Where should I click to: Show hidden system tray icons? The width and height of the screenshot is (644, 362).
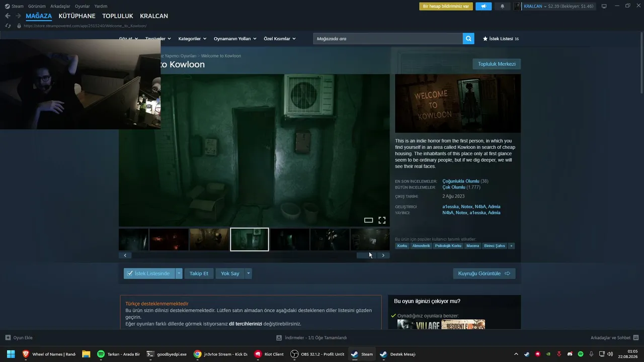point(516,354)
